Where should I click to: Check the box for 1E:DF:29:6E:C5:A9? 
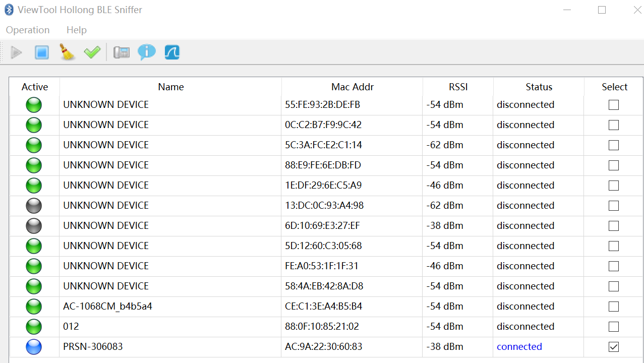click(x=614, y=186)
